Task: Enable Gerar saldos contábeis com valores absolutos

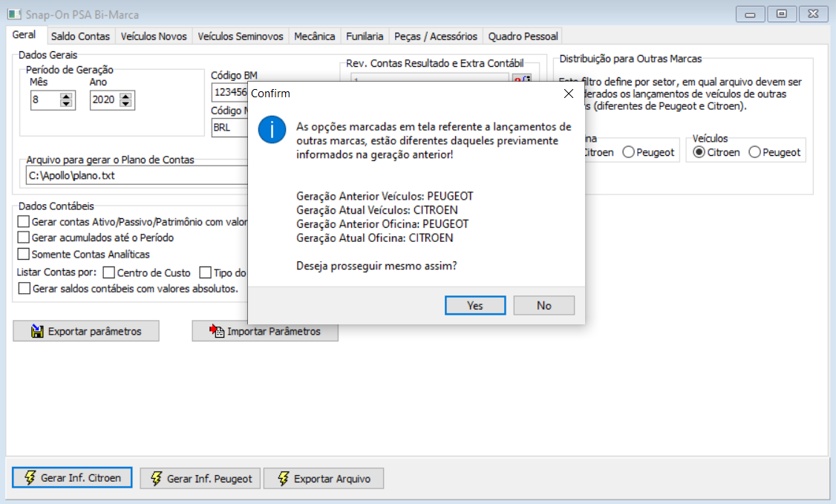Action: 24,288
